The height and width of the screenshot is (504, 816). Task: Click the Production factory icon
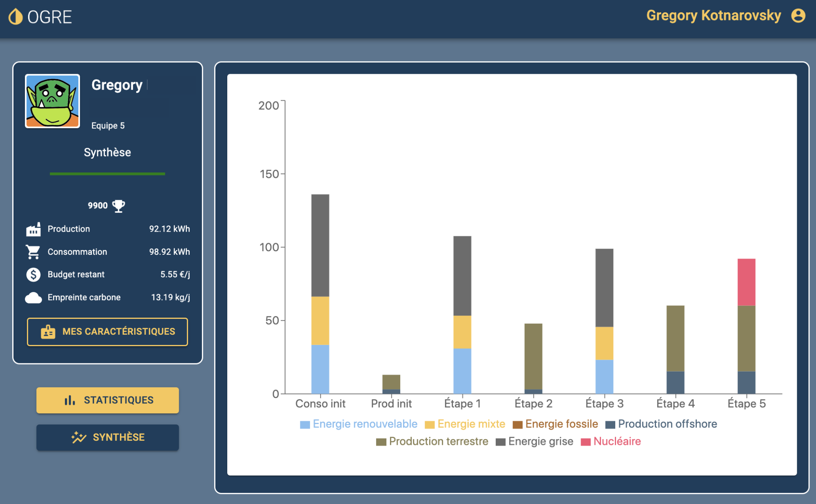click(x=33, y=229)
